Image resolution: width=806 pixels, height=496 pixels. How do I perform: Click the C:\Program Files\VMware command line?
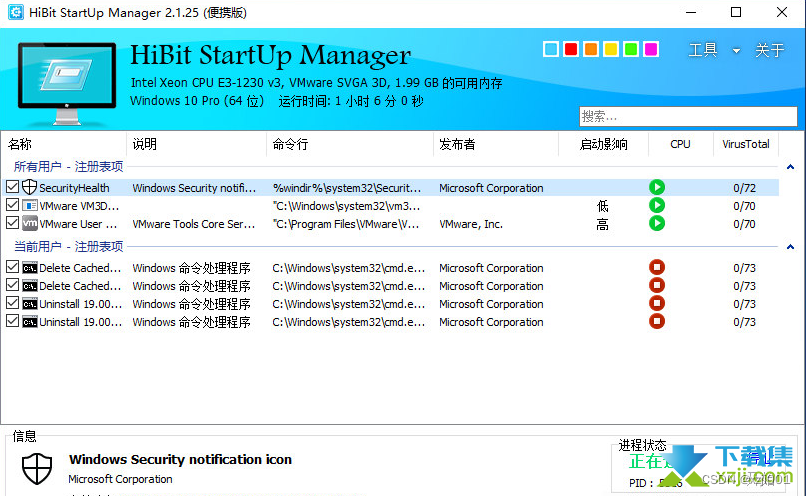pos(346,224)
